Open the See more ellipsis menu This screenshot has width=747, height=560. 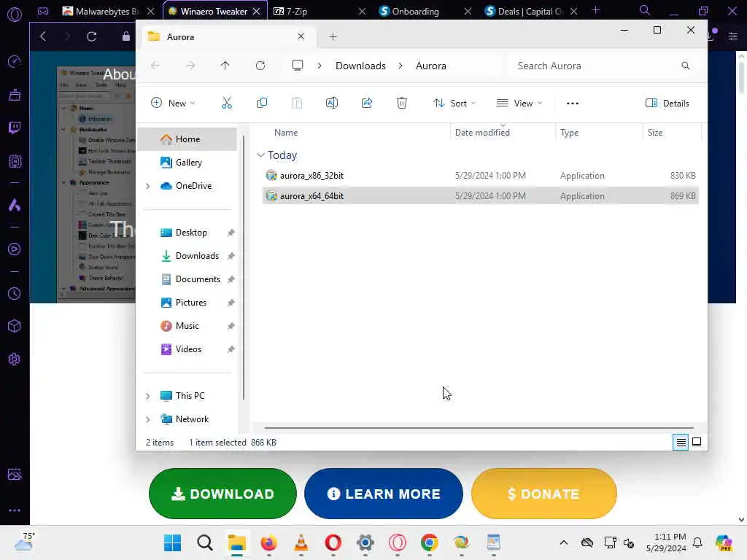click(573, 104)
